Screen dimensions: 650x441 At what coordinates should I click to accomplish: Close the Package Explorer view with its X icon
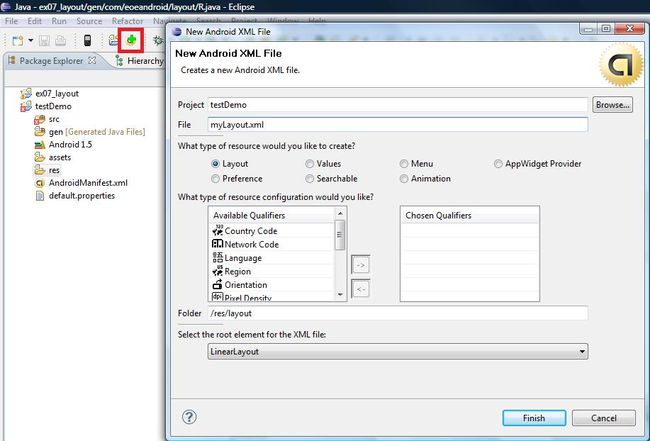(92, 61)
